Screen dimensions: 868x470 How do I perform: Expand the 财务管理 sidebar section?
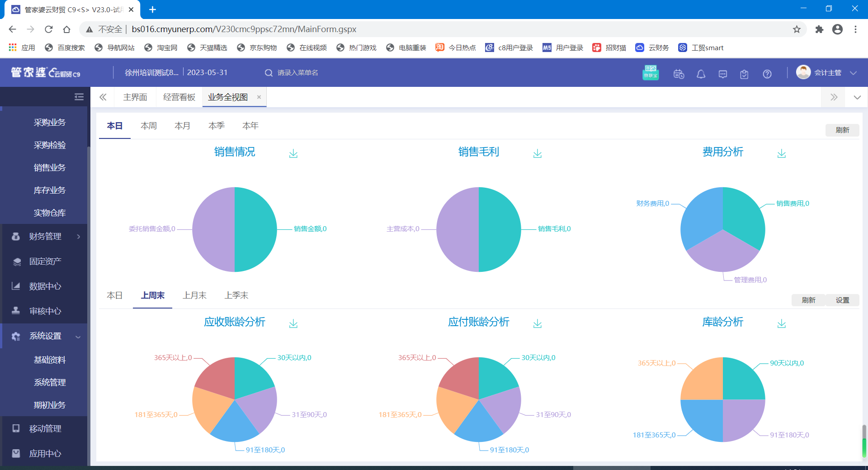(x=45, y=236)
